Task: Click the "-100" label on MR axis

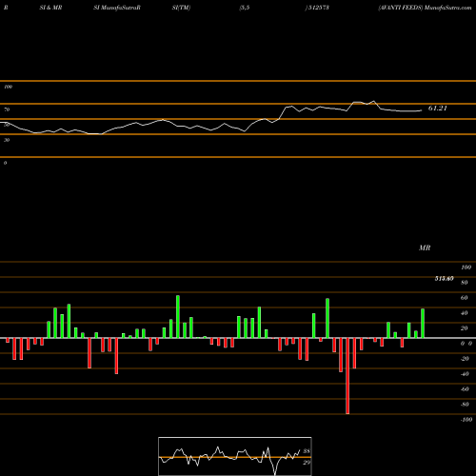Action: click(466, 420)
